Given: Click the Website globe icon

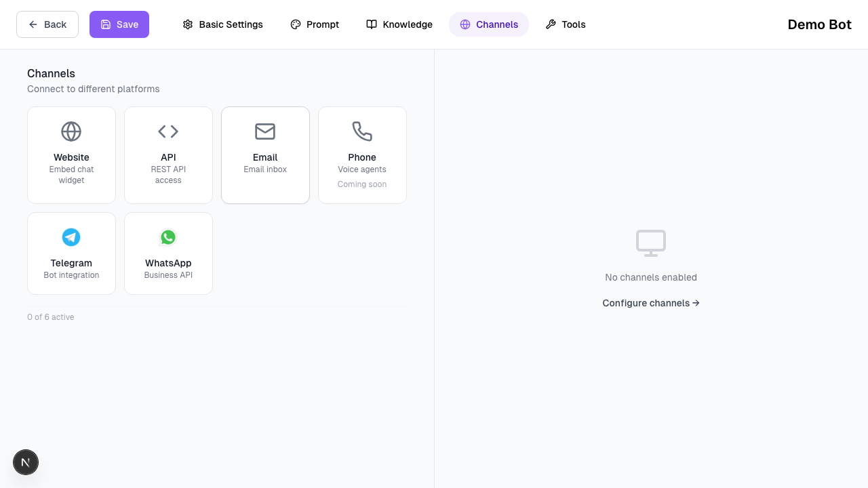Looking at the screenshot, I should [71, 131].
